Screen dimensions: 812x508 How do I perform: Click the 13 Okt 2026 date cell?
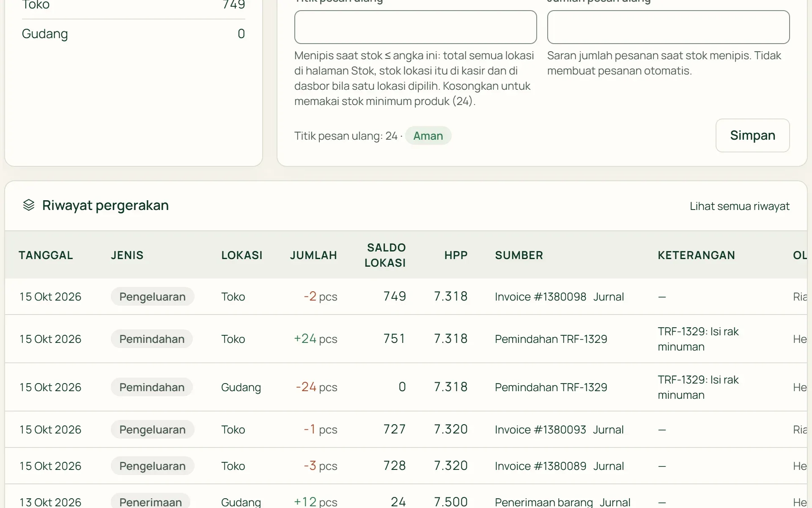[x=50, y=502]
